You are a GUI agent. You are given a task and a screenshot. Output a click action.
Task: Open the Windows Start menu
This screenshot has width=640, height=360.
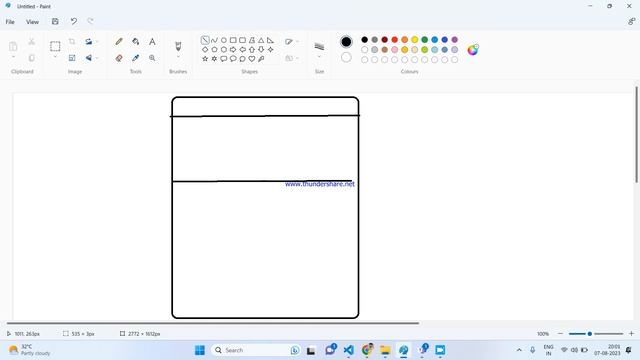tap(200, 350)
